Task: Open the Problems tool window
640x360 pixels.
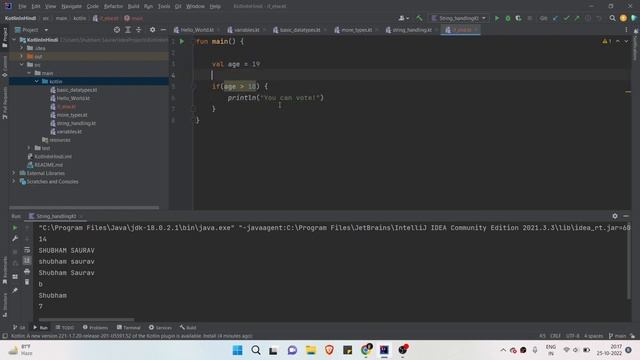Action: (96, 327)
